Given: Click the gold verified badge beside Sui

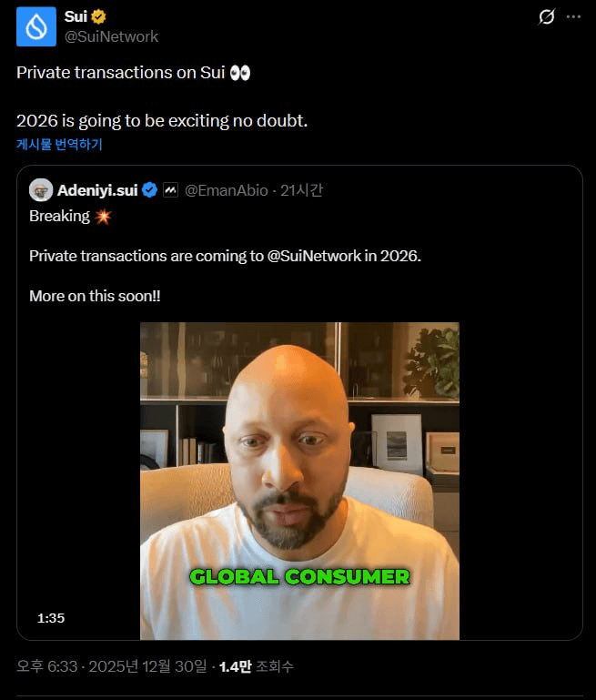Looking at the screenshot, I should [x=98, y=17].
